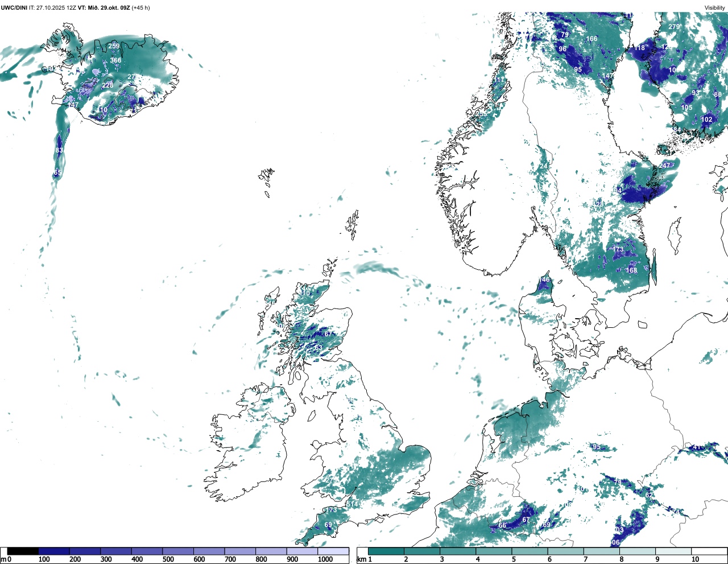This screenshot has width=728, height=564.
Task: Click the '102' value near Finland's south coast
Action: click(x=707, y=120)
